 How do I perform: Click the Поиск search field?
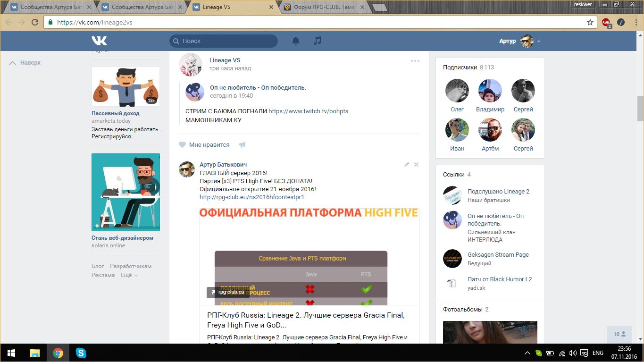224,41
